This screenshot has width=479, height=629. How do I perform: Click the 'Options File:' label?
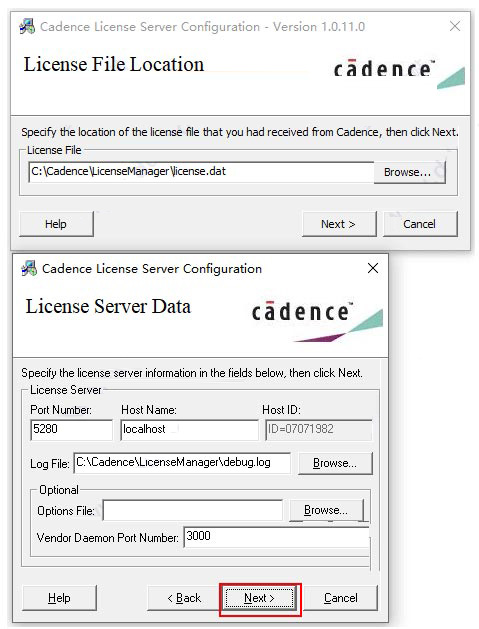point(66,511)
